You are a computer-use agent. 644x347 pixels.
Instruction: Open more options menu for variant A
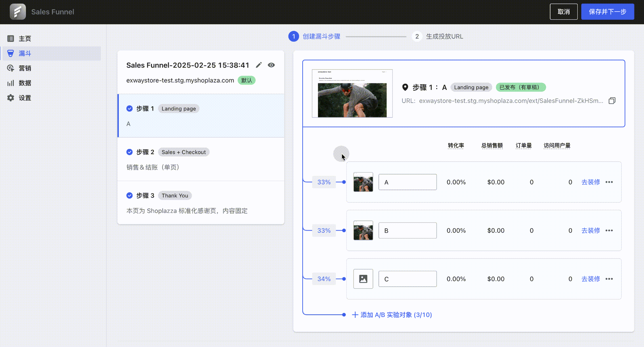(609, 182)
